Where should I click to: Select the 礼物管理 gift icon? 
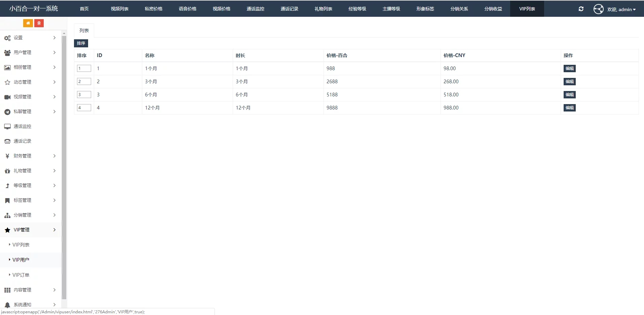[x=7, y=171]
